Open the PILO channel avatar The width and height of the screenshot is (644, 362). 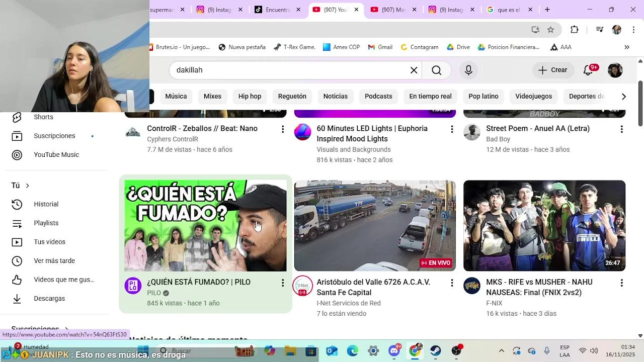[x=133, y=286]
